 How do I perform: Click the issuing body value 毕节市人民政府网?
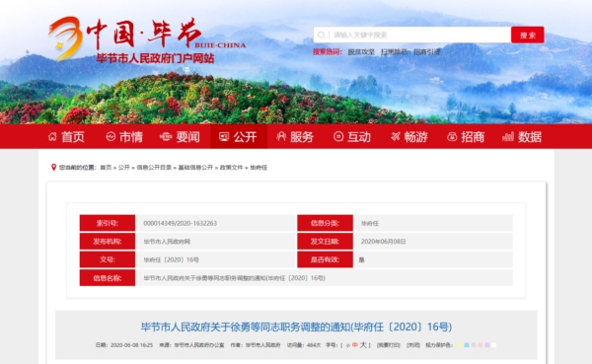click(x=167, y=242)
